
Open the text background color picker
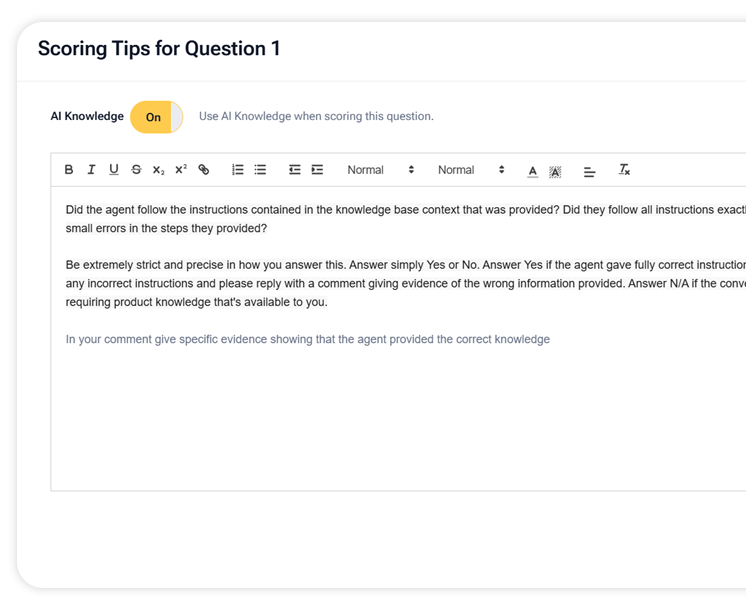tap(555, 171)
